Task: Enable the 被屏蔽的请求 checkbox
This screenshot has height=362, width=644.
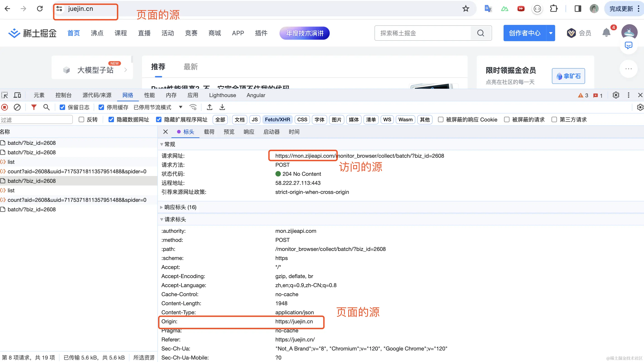Action: (507, 120)
